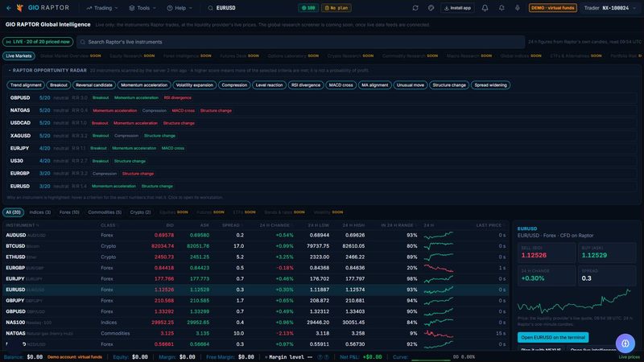The height and width of the screenshot is (362, 644).
Task: Switch to the Commodities (5) tab
Action: [105, 212]
